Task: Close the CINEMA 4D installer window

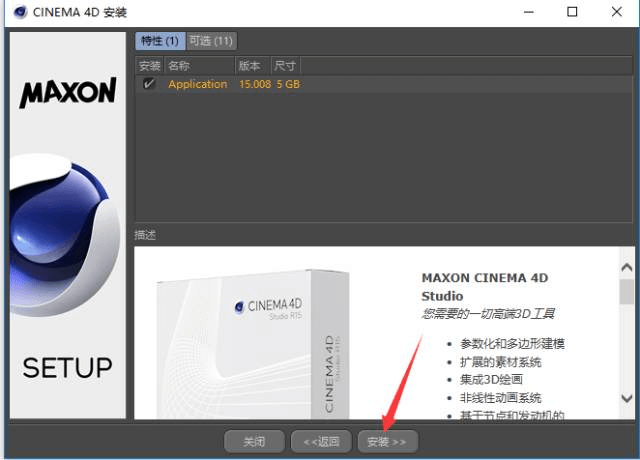Action: pyautogui.click(x=617, y=12)
